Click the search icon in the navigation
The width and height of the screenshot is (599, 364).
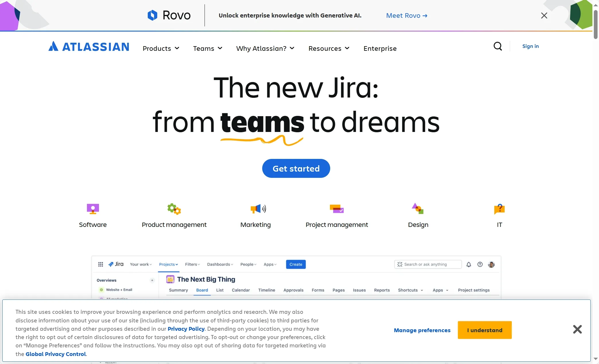coord(498,46)
